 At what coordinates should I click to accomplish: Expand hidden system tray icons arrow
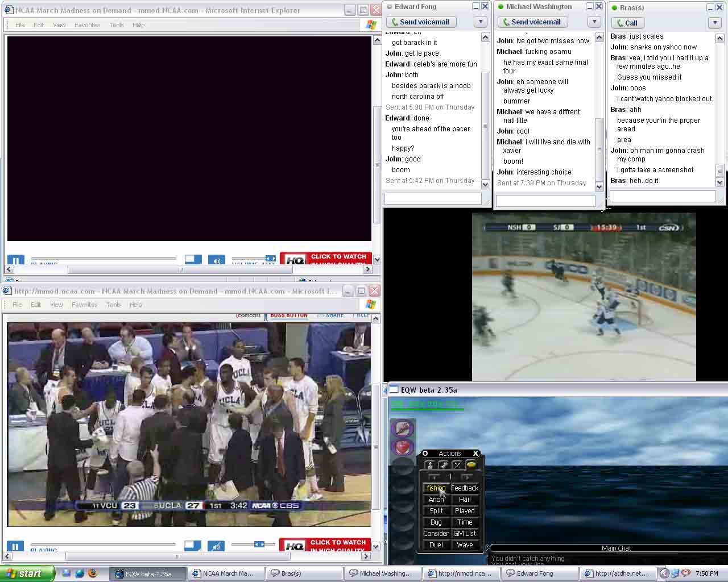click(664, 573)
